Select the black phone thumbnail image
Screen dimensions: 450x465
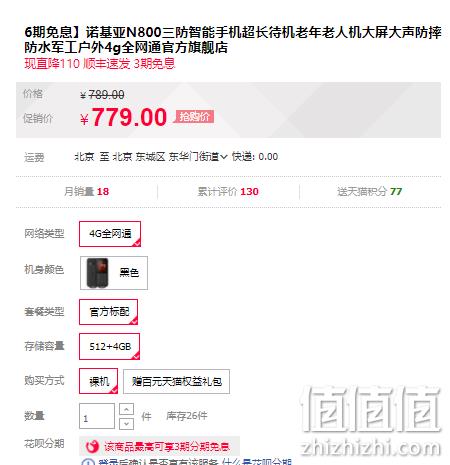point(97,273)
